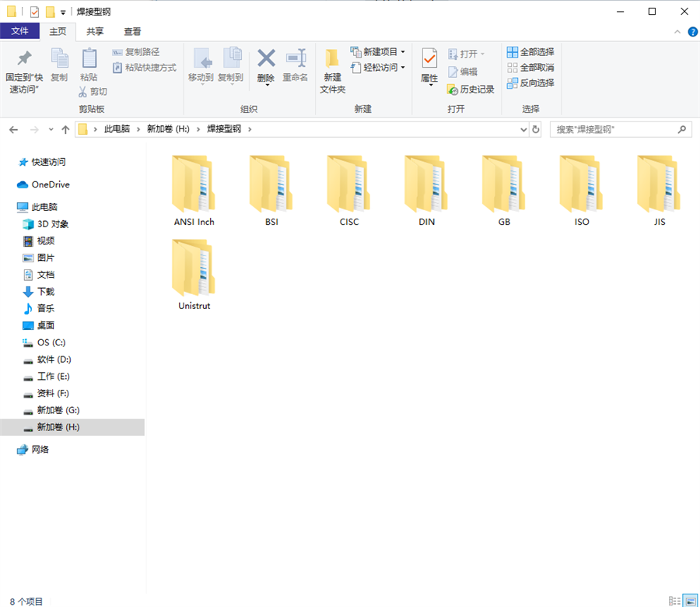Open Quick access (快速访问) in sidebar
Image resolution: width=700 pixels, height=607 pixels.
[x=42, y=162]
